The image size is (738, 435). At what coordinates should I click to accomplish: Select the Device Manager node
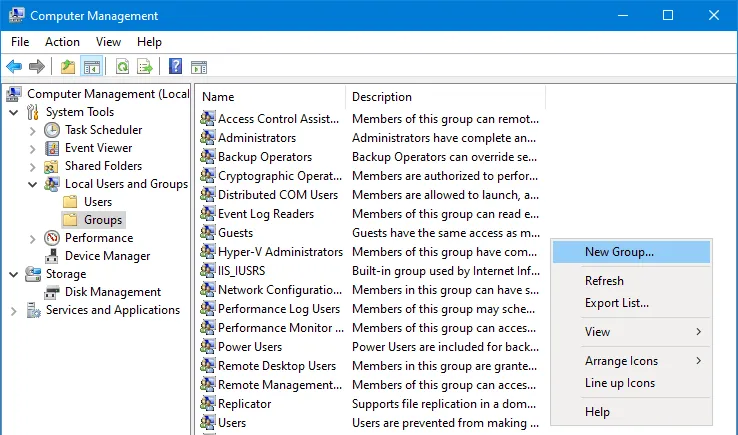click(x=107, y=256)
